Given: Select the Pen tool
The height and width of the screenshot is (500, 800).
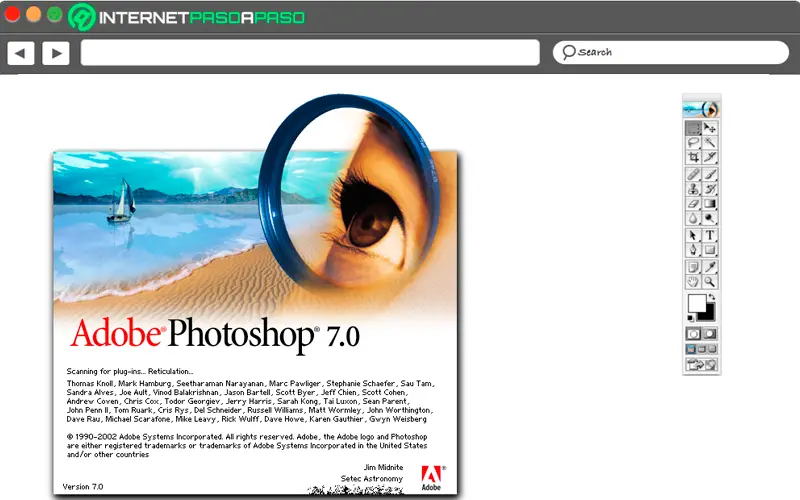Looking at the screenshot, I should 693,250.
